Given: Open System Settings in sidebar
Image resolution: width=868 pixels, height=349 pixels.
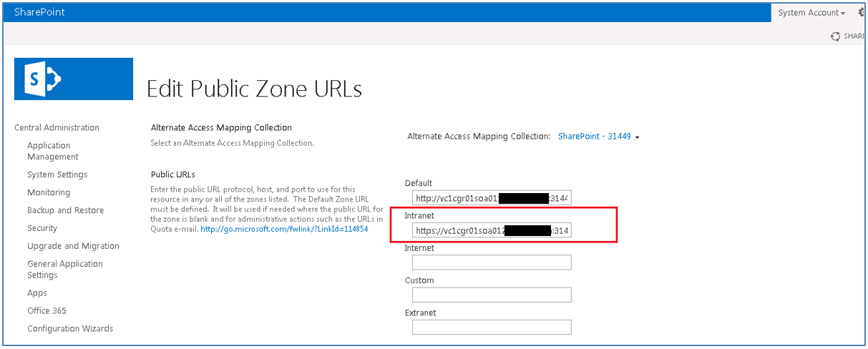Looking at the screenshot, I should 57,174.
